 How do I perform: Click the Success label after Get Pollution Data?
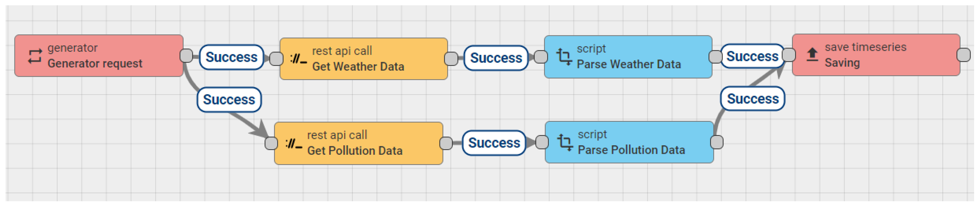pyautogui.click(x=494, y=143)
